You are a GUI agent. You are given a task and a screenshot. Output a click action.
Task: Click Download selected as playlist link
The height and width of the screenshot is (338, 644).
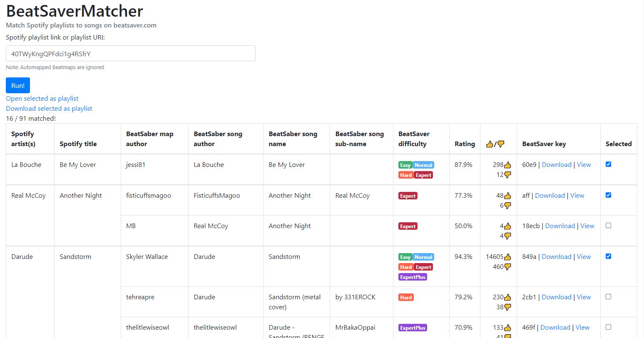click(x=49, y=108)
